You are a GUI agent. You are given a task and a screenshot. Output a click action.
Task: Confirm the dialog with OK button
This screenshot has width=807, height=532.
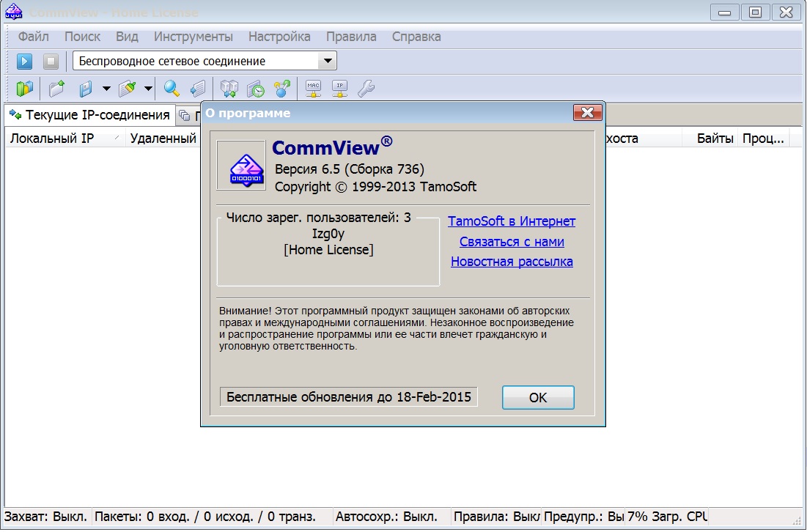(x=538, y=397)
